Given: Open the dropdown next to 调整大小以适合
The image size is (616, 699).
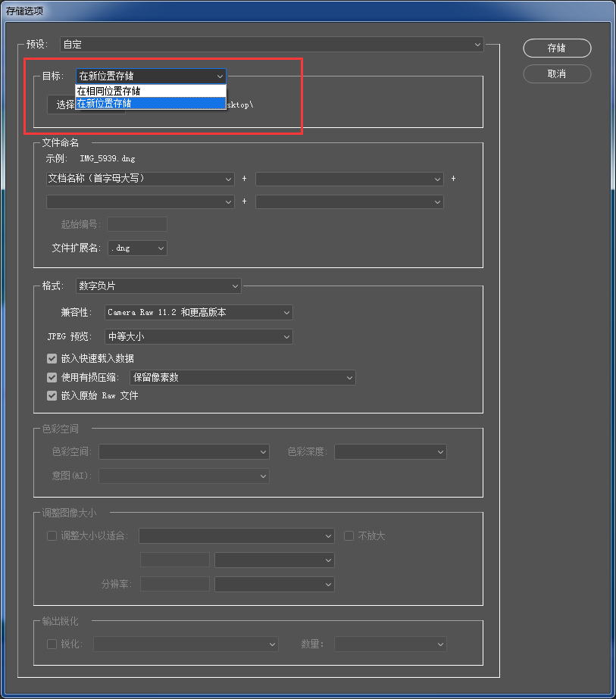Looking at the screenshot, I should [x=236, y=535].
